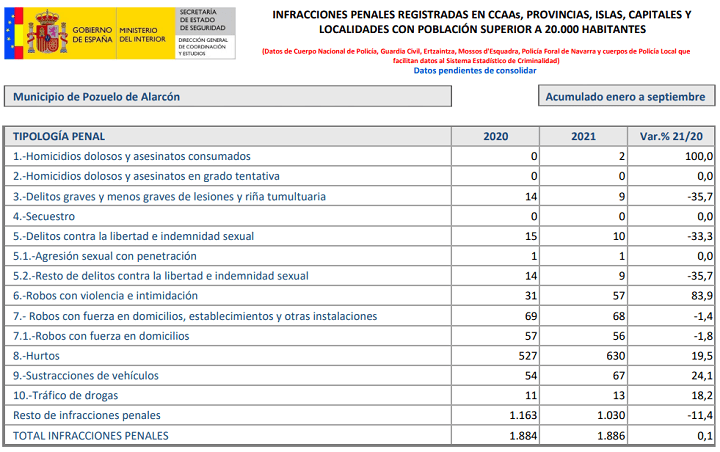
Task: Click the variation value '-33,3'
Action: click(x=700, y=236)
